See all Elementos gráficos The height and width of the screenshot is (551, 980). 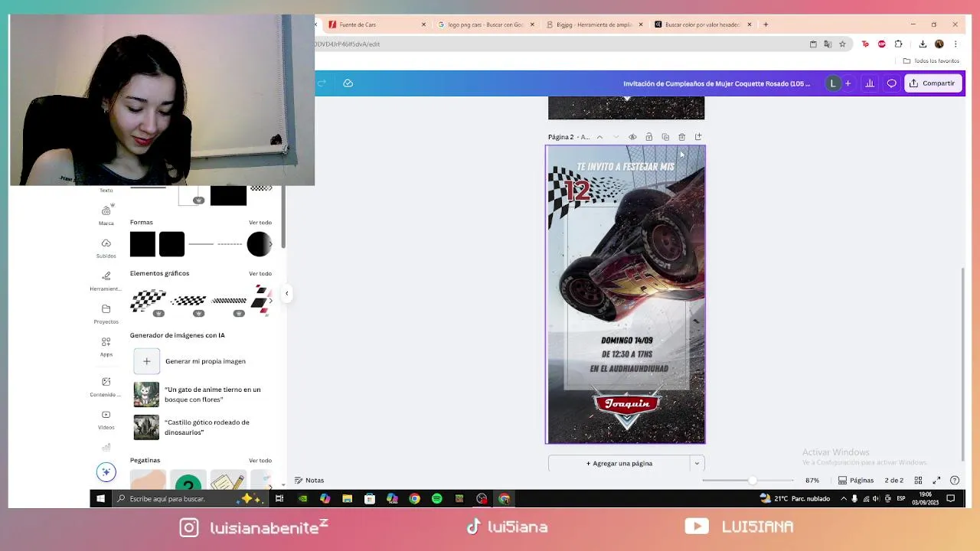pos(260,273)
